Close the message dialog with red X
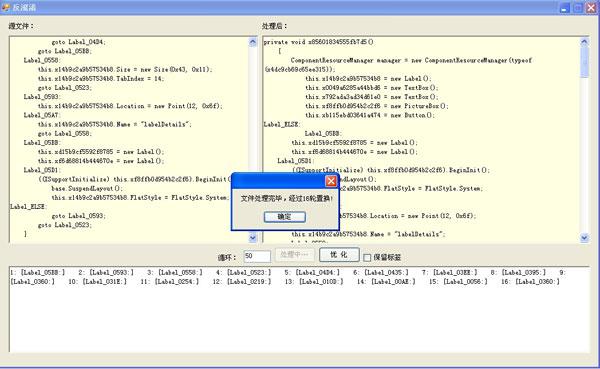 tap(331, 181)
